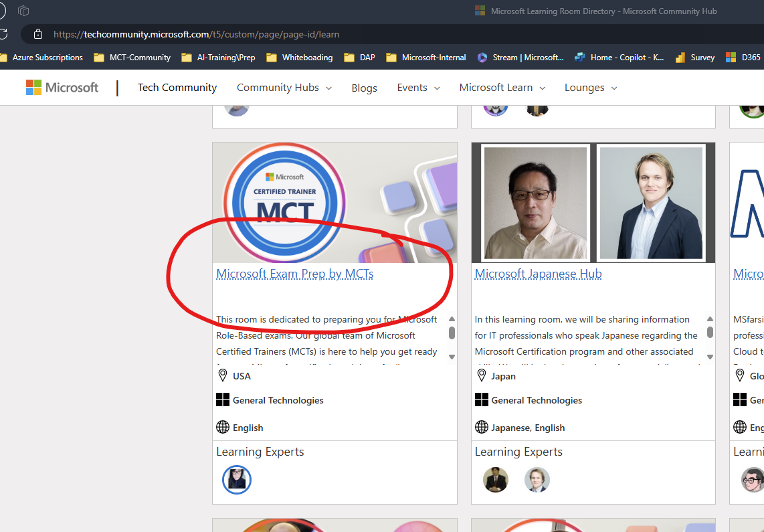Viewport: 764px width, 532px height.
Task: Click the "English" language text in MCT card
Action: coord(248,428)
